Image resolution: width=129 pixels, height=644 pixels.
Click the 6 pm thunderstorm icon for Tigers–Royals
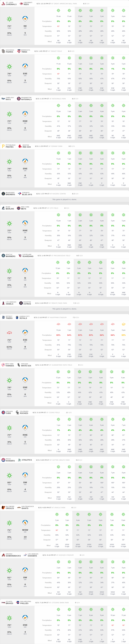pos(124,324)
